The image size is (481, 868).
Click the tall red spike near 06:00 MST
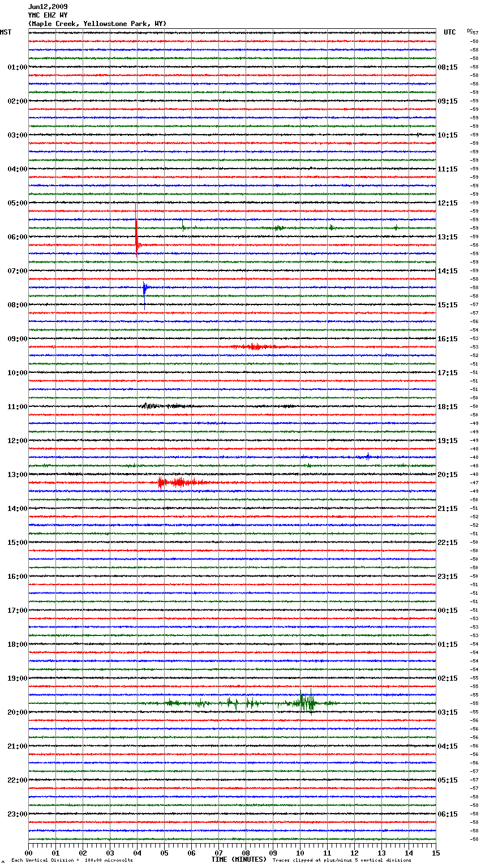136,237
